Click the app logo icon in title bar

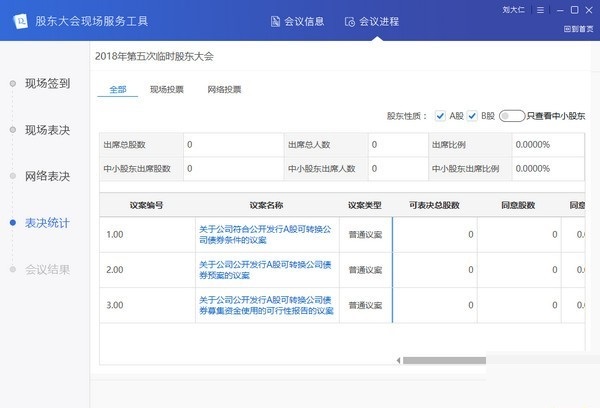pos(20,21)
